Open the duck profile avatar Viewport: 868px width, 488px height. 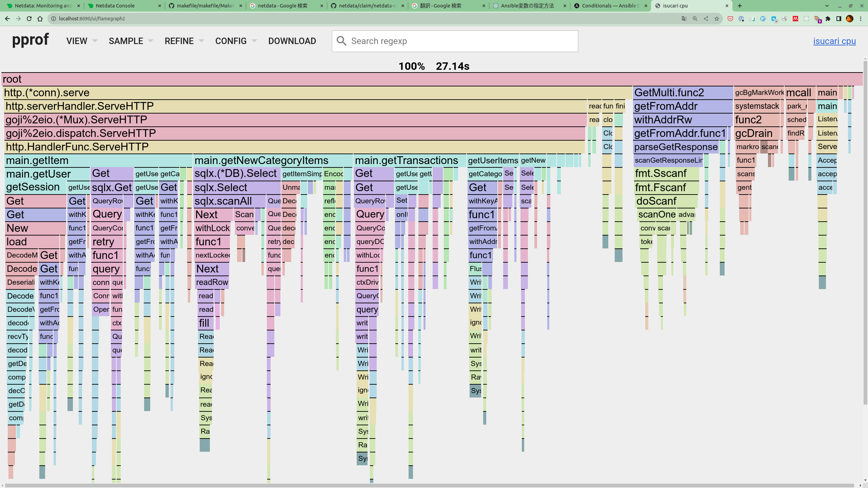850,19
